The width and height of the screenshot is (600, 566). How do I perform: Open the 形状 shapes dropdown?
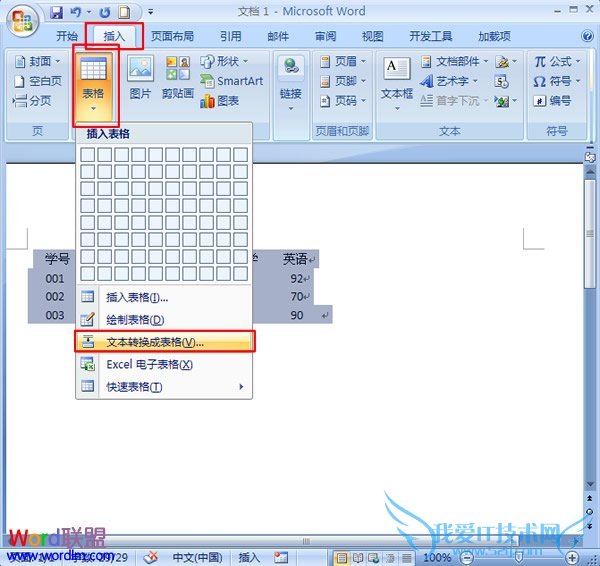(224, 61)
